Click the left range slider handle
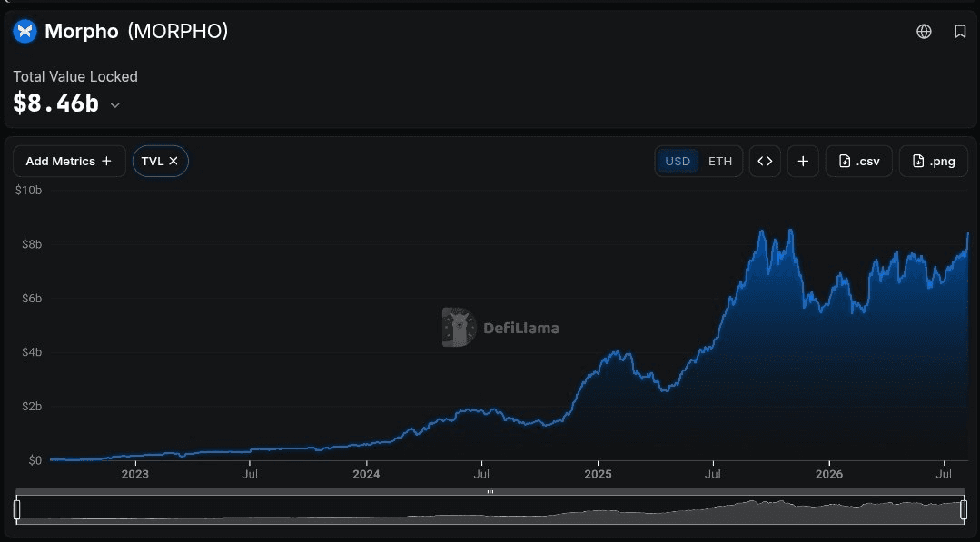980x542 pixels. pyautogui.click(x=17, y=509)
